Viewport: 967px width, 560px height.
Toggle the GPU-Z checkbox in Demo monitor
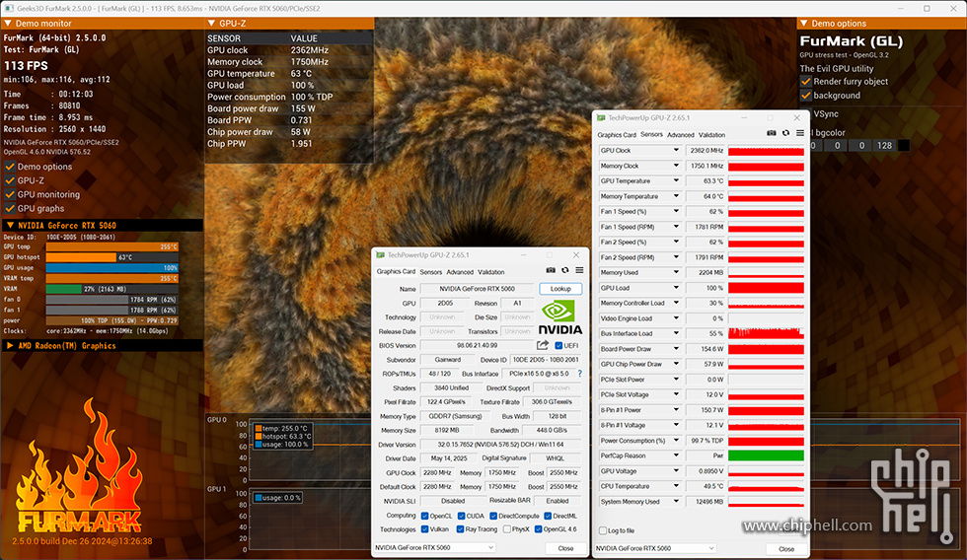pyautogui.click(x=10, y=180)
